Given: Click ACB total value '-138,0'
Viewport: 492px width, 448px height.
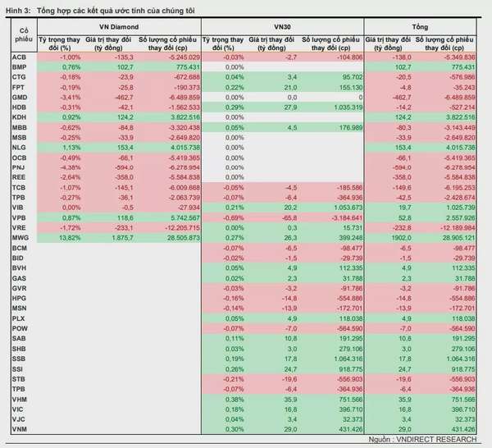Looking at the screenshot, I should (402, 57).
